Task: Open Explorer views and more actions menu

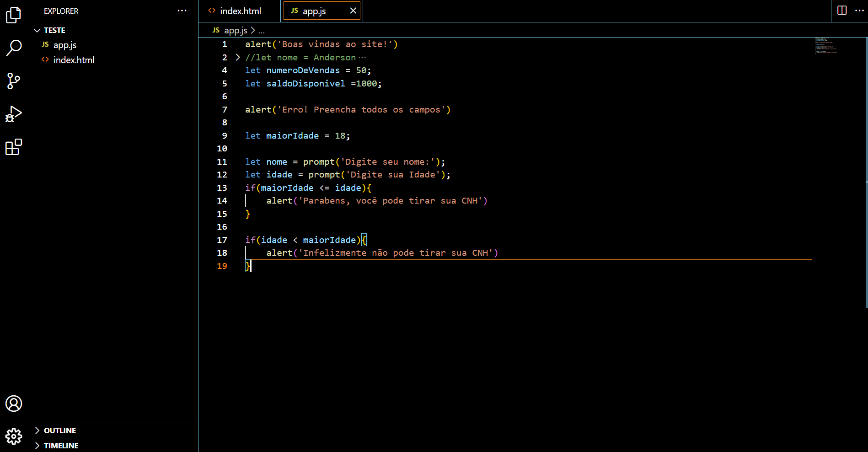Action: (x=182, y=11)
